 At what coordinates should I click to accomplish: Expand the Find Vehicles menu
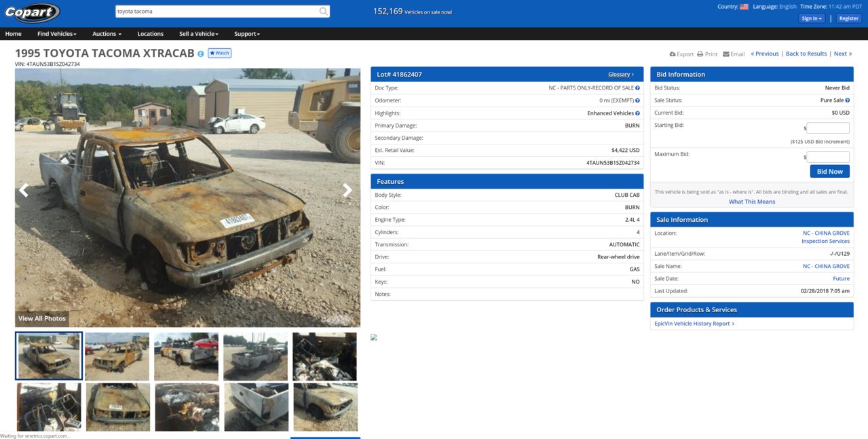tap(57, 34)
